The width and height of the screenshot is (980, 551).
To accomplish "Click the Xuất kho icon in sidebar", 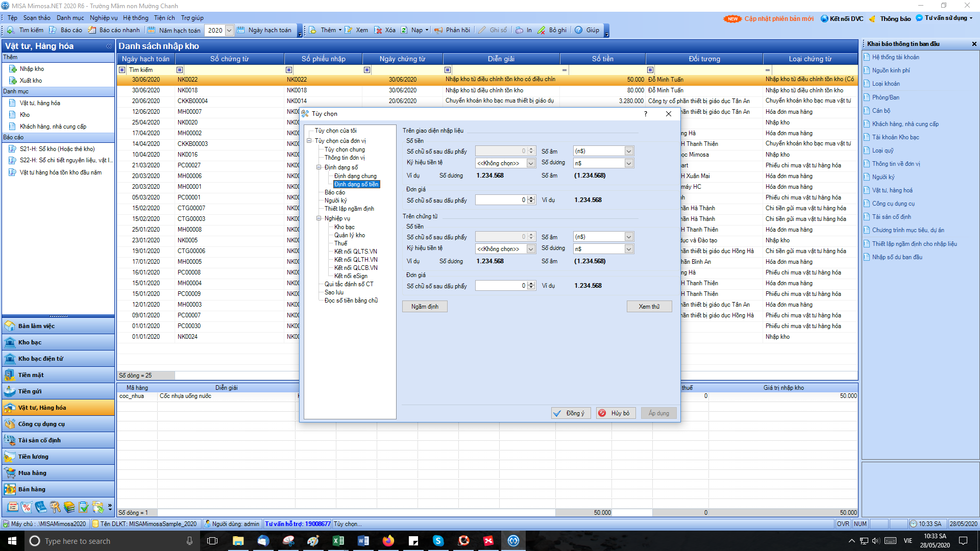I will click(x=13, y=81).
